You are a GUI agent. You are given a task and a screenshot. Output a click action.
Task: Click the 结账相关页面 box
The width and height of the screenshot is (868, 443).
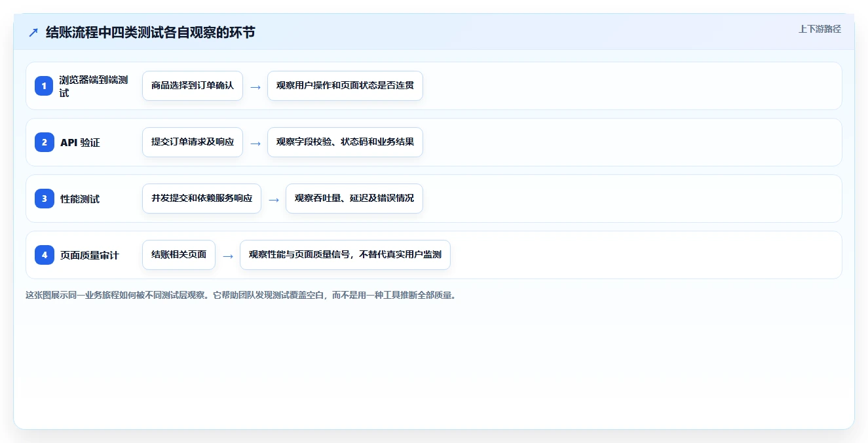[x=179, y=255]
